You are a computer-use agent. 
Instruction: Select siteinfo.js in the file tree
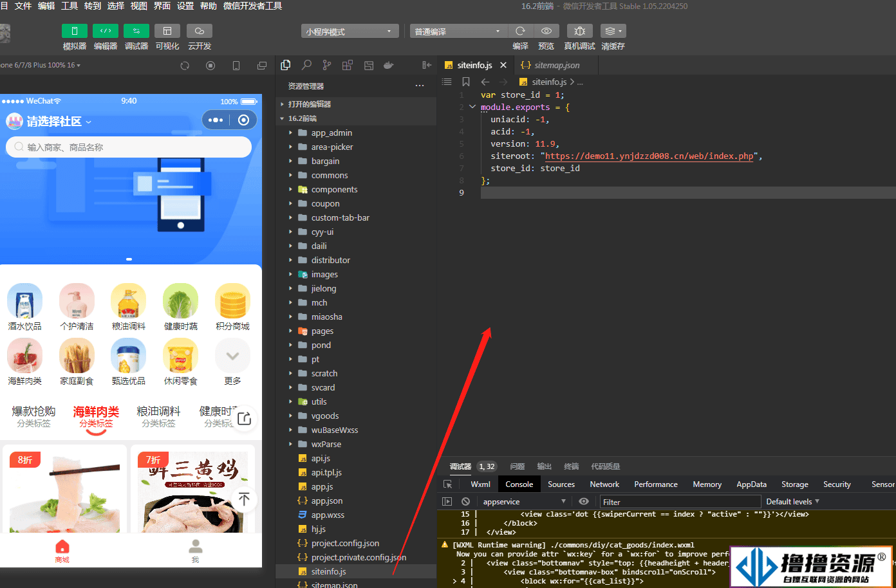coord(356,571)
